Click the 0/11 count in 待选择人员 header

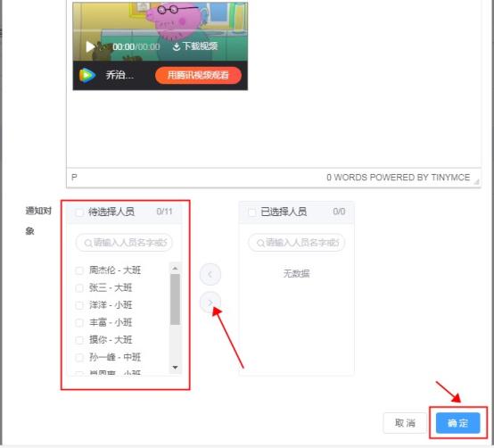[164, 212]
